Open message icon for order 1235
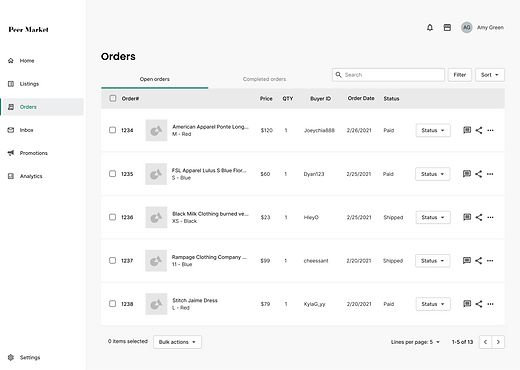520x370 pixels. 467,174
